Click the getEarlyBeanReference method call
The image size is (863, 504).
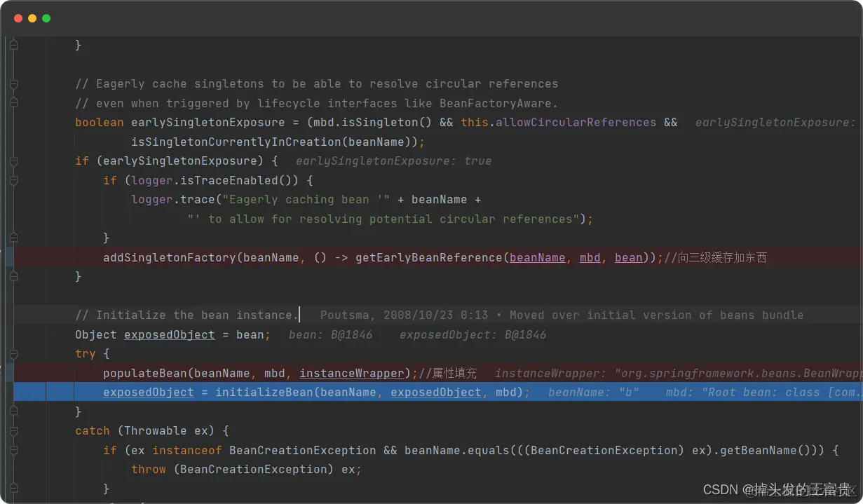coord(428,257)
